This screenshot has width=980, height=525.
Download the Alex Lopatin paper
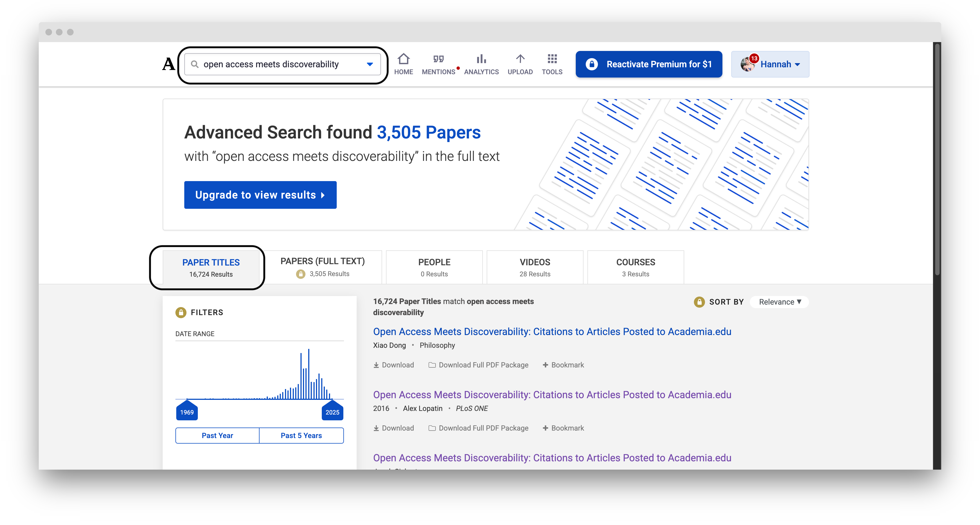394,428
